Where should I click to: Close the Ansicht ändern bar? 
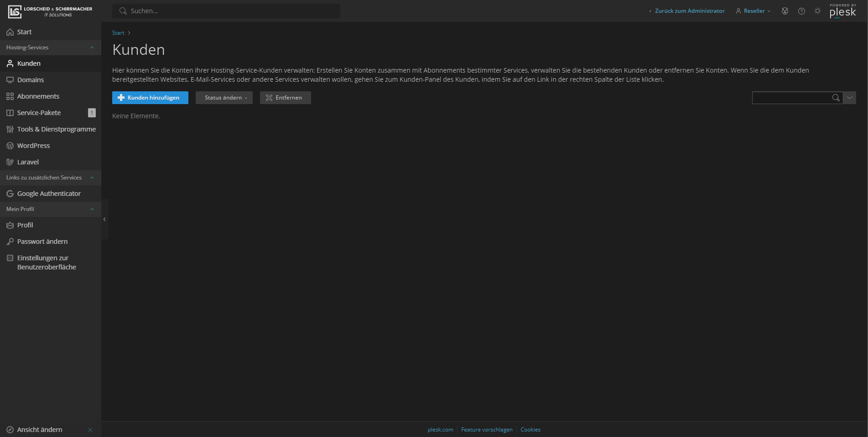click(x=90, y=430)
